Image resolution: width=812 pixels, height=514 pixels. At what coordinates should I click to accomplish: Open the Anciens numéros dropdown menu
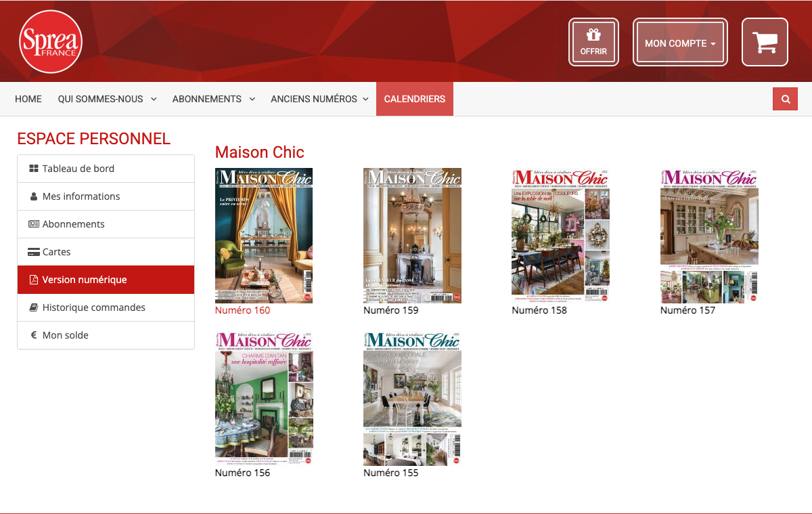click(x=319, y=99)
